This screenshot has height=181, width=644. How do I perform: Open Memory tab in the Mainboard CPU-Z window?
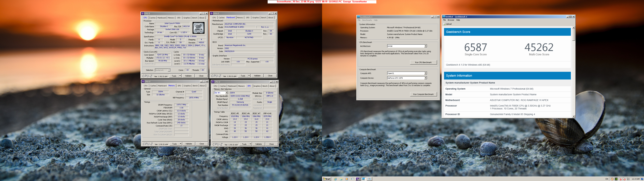[x=240, y=17]
